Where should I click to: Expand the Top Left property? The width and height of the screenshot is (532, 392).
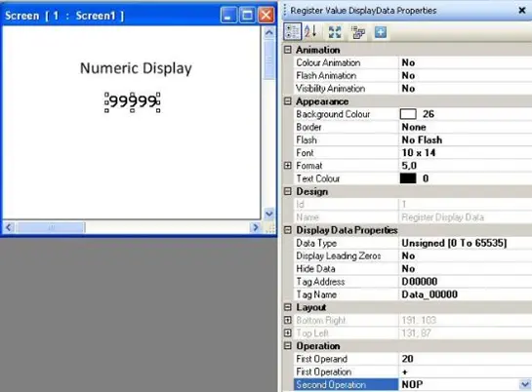point(288,333)
